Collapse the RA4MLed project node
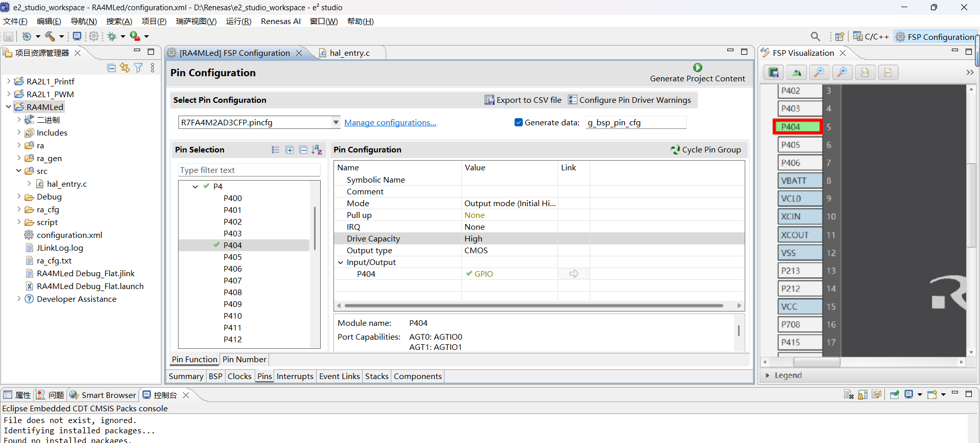 point(9,107)
